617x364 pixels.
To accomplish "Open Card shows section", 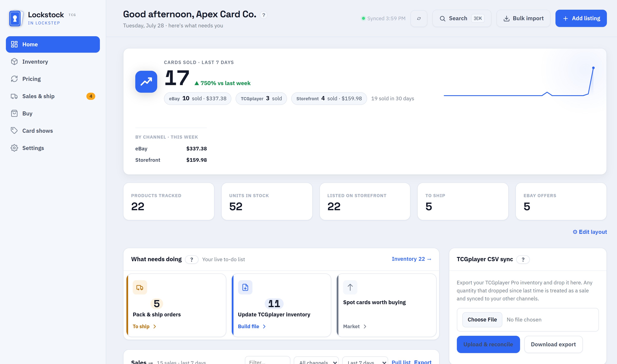I will 53,131.
